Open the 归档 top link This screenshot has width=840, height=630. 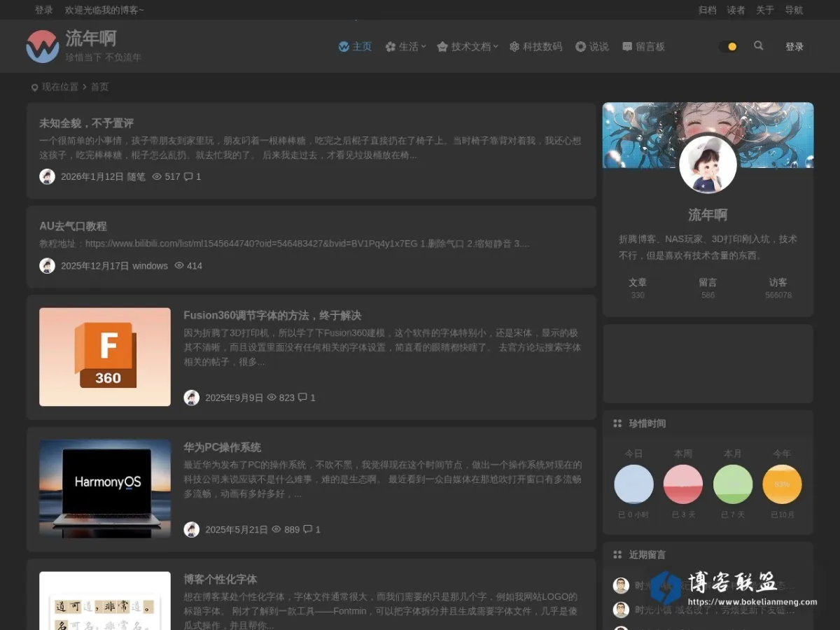pyautogui.click(x=708, y=10)
